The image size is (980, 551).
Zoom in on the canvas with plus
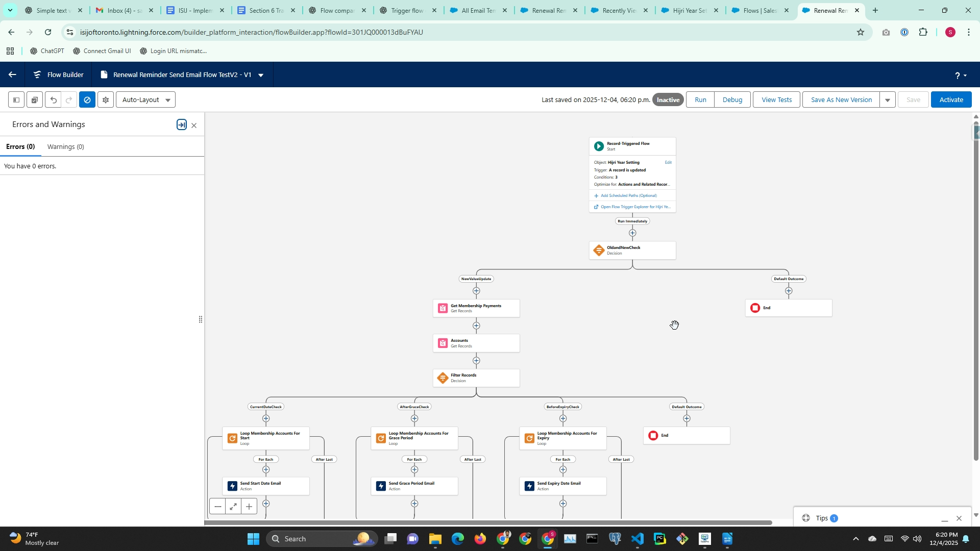pyautogui.click(x=249, y=507)
